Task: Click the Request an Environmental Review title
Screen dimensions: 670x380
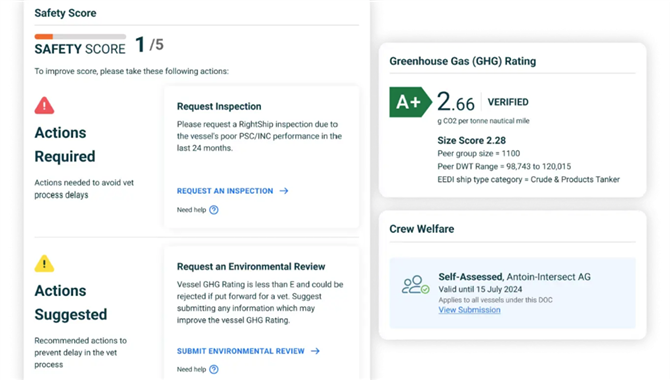Action: 251,266
